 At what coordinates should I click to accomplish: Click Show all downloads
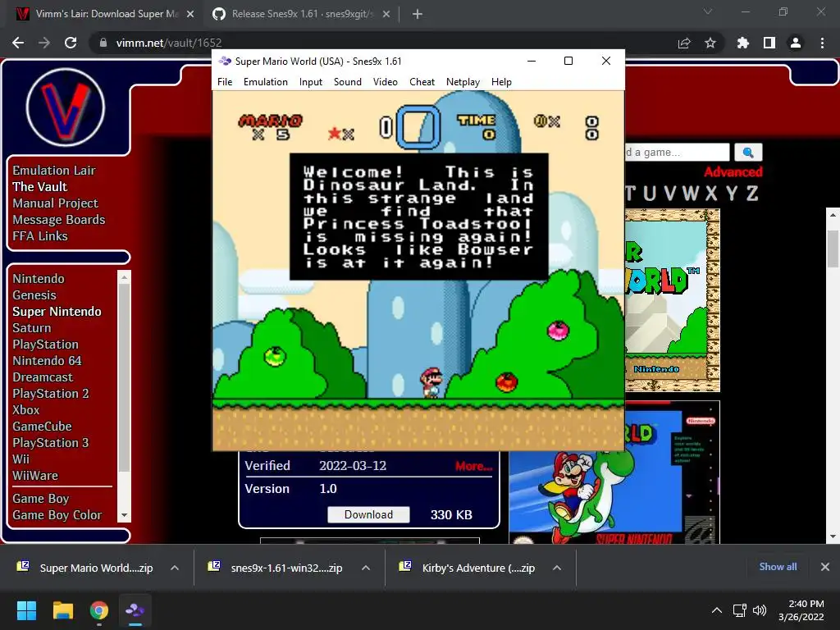[778, 567]
